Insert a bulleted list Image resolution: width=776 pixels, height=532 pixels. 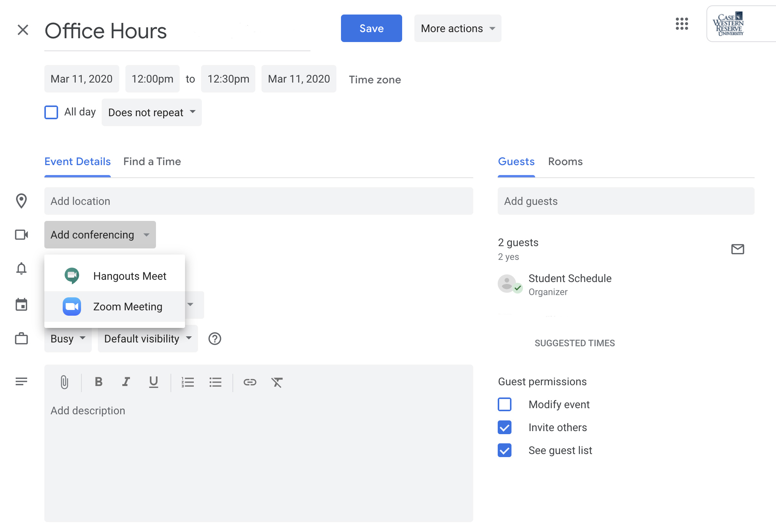[x=215, y=382]
